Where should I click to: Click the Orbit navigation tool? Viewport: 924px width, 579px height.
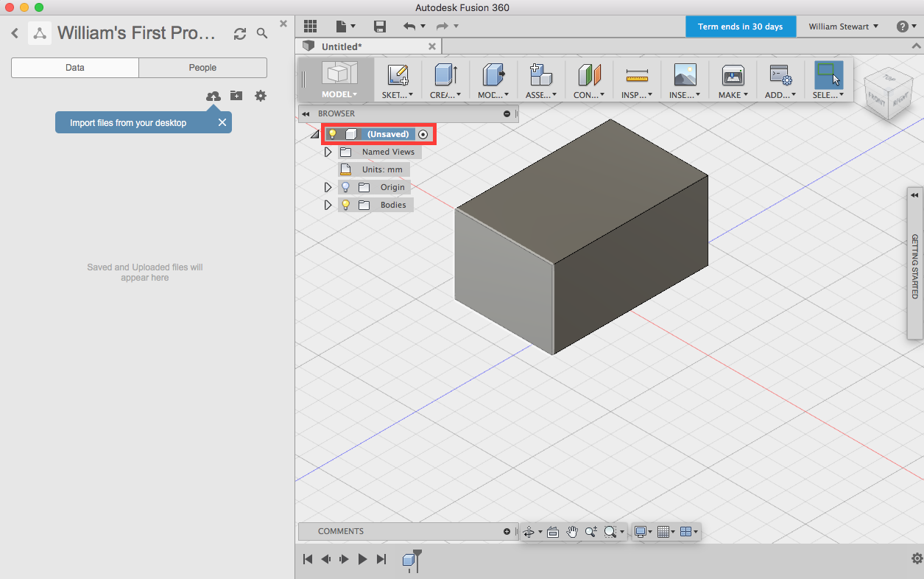pos(529,532)
